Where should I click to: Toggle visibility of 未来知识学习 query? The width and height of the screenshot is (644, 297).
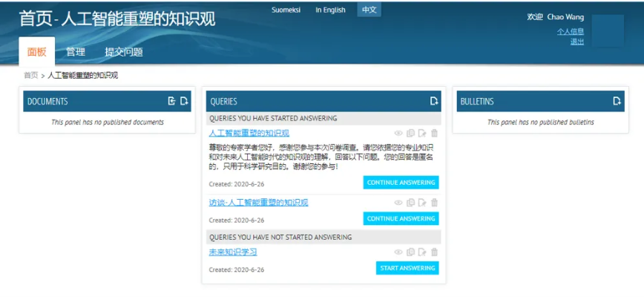[398, 252]
